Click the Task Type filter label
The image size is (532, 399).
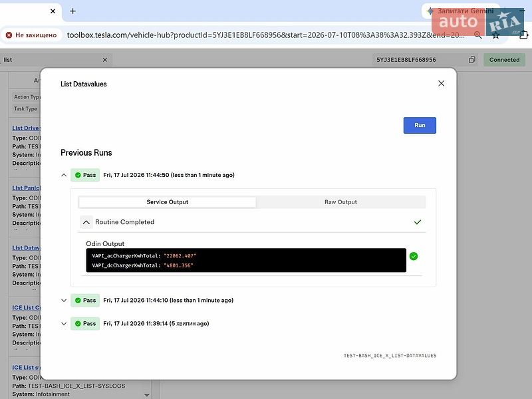25,108
